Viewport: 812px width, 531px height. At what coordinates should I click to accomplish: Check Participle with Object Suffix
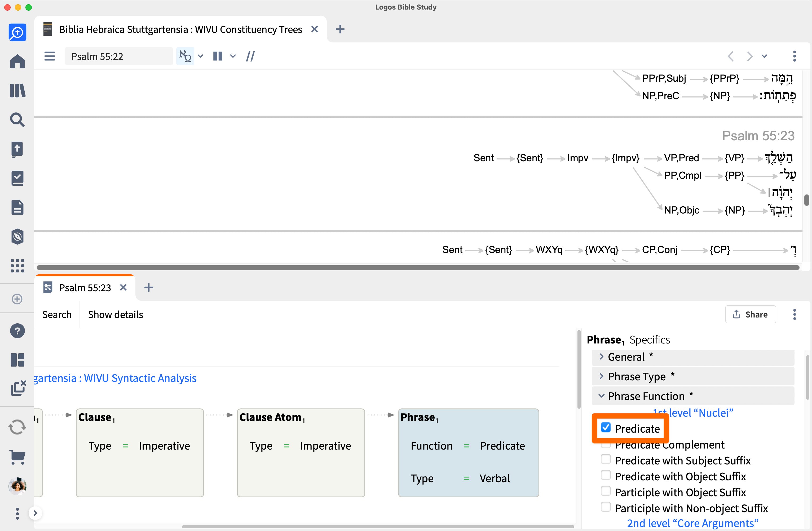click(x=606, y=491)
